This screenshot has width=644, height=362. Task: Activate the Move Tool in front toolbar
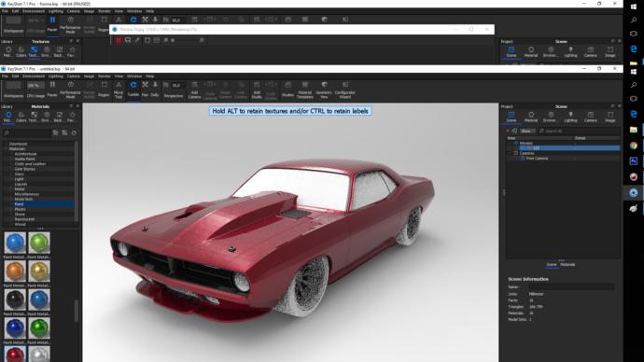119,90
